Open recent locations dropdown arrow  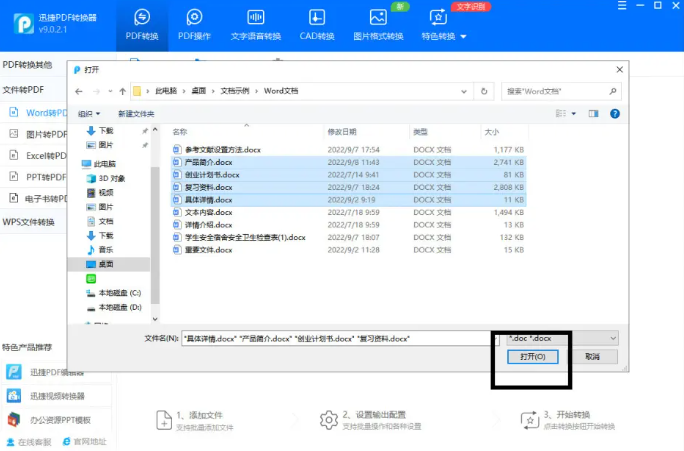(x=110, y=91)
